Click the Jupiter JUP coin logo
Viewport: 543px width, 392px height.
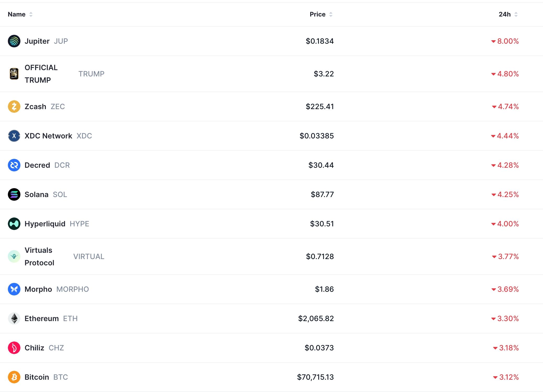coord(14,41)
